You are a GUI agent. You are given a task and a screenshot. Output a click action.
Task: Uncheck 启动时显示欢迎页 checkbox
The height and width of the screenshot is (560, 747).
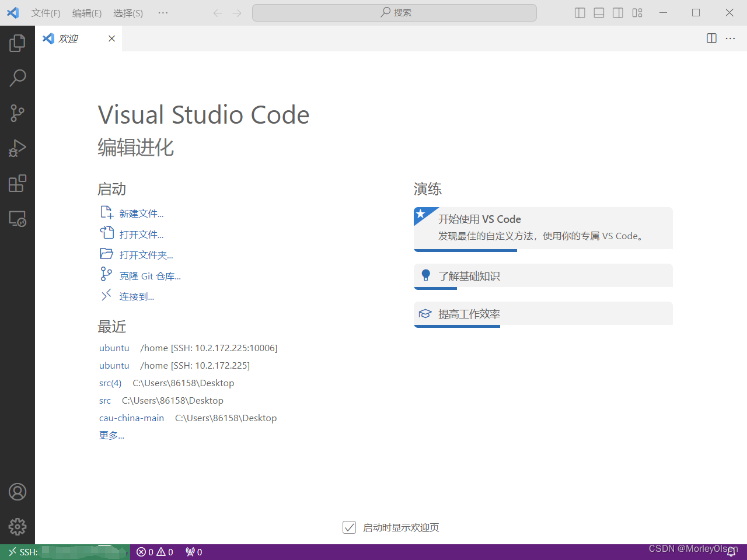click(x=349, y=527)
